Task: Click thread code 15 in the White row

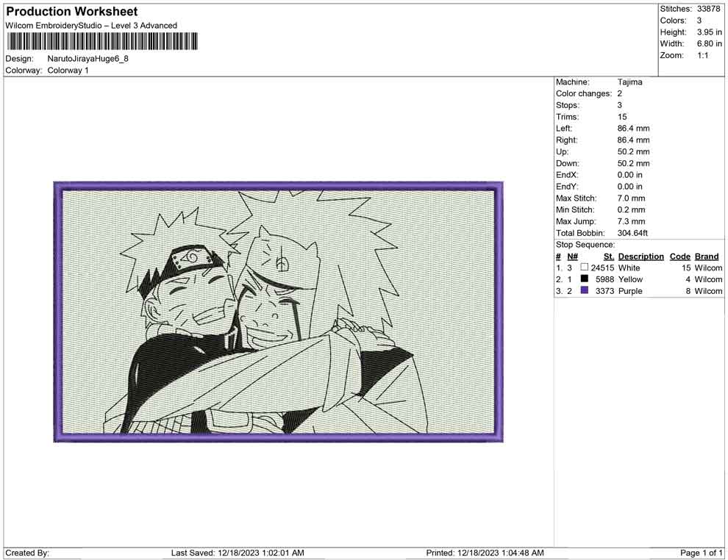Action: [x=686, y=268]
